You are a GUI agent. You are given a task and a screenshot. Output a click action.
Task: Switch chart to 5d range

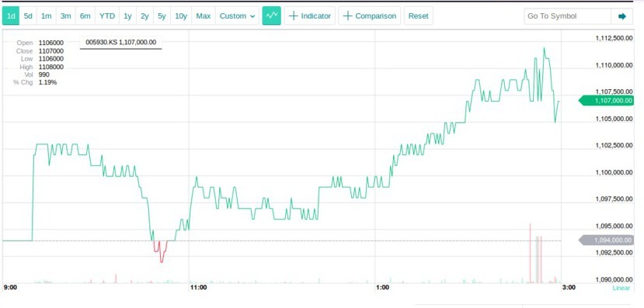click(x=28, y=16)
